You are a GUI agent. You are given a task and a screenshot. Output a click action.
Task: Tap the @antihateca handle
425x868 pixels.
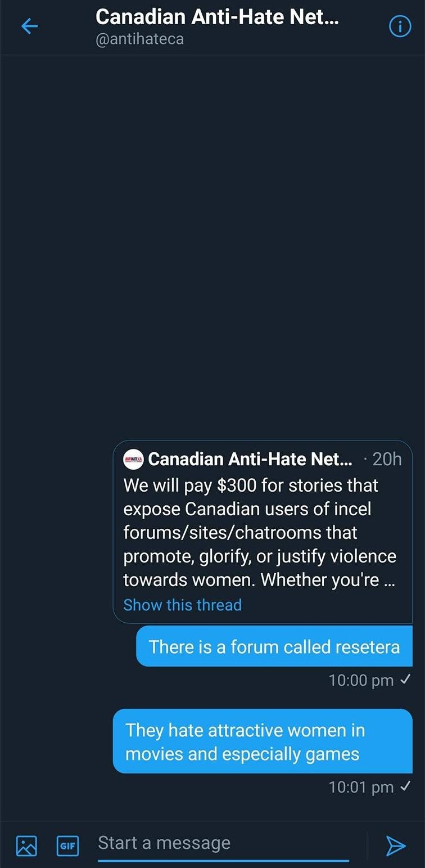tap(140, 39)
